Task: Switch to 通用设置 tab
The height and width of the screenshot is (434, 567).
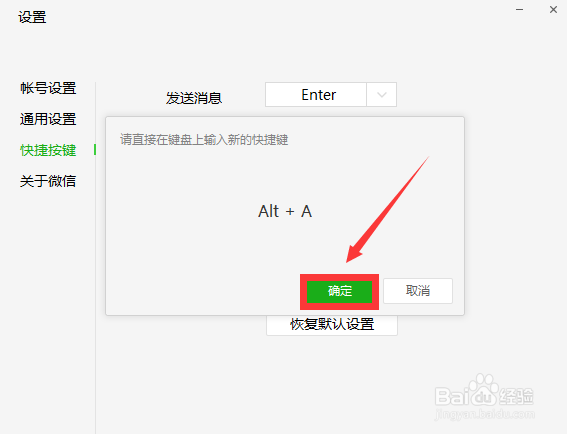Action: [x=48, y=119]
